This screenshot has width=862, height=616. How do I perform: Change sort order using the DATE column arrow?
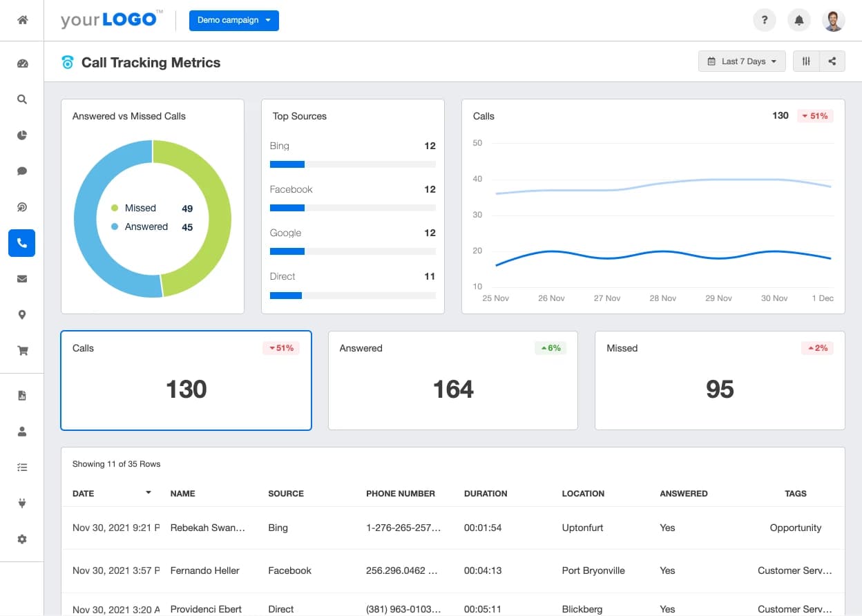pyautogui.click(x=147, y=493)
